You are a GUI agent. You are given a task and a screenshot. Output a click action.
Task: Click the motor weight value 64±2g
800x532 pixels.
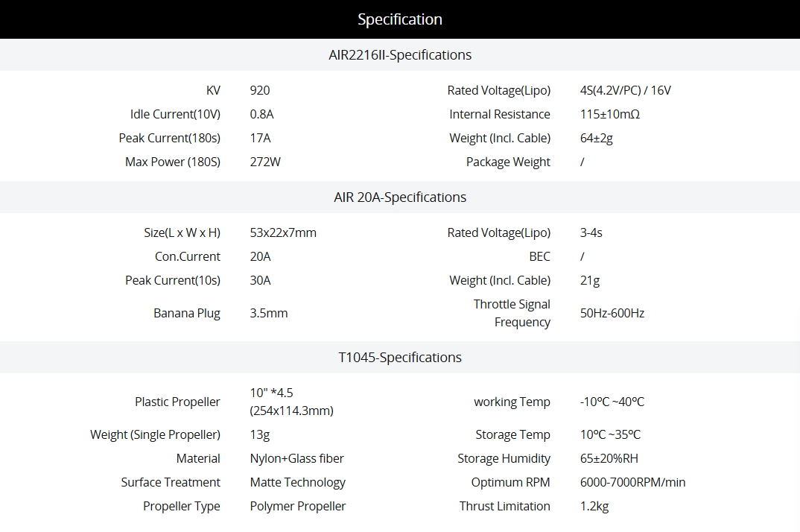tap(596, 138)
